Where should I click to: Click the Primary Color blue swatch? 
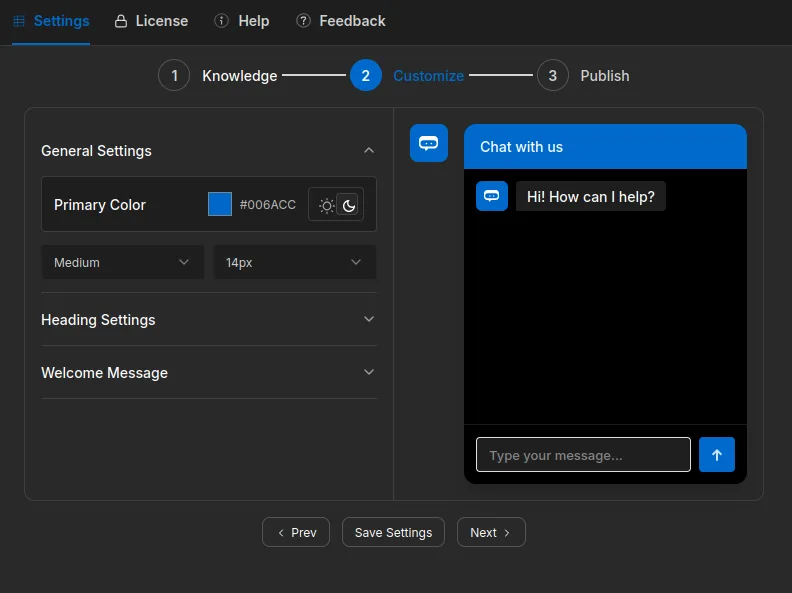(220, 204)
